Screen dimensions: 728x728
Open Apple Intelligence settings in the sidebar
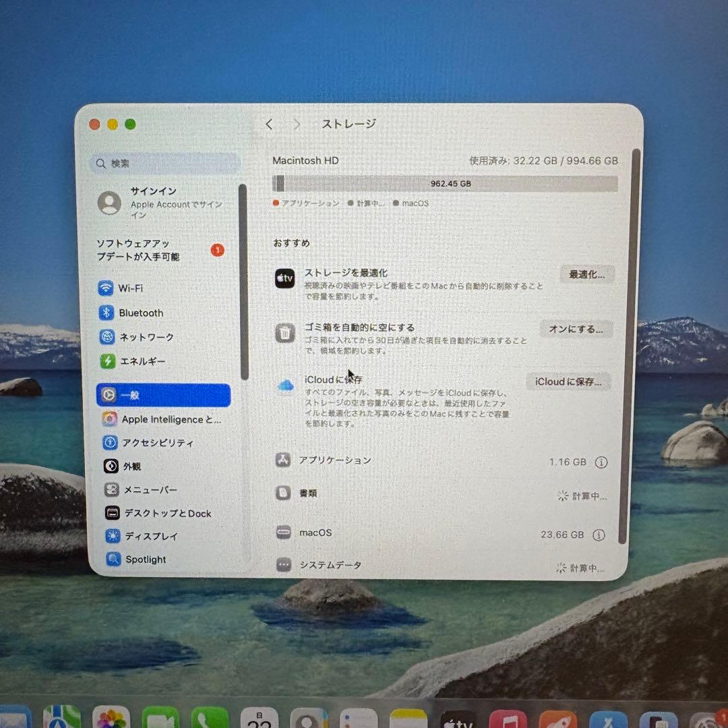[x=162, y=419]
